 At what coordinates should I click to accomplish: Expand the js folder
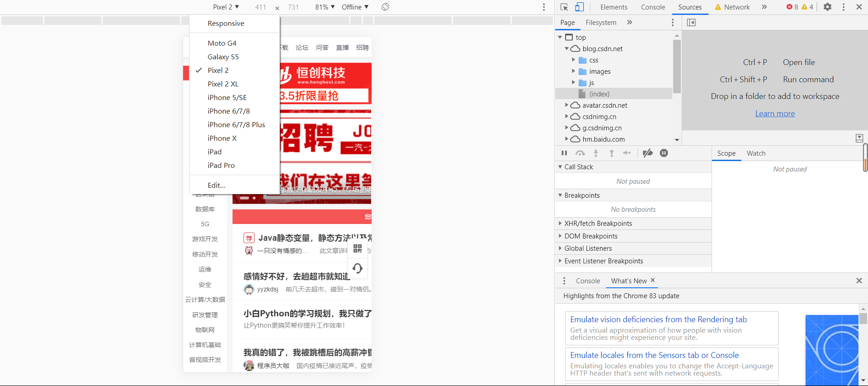pyautogui.click(x=573, y=82)
